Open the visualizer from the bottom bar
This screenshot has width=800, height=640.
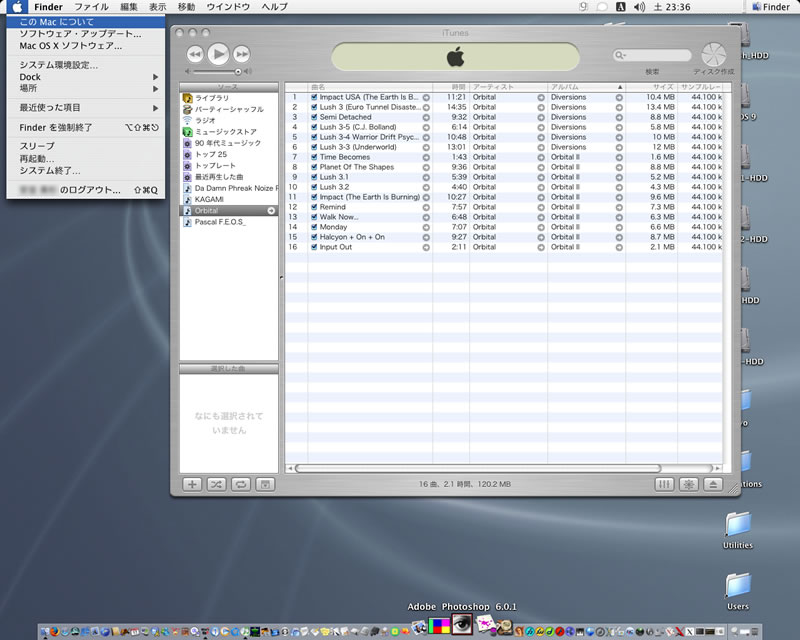689,484
